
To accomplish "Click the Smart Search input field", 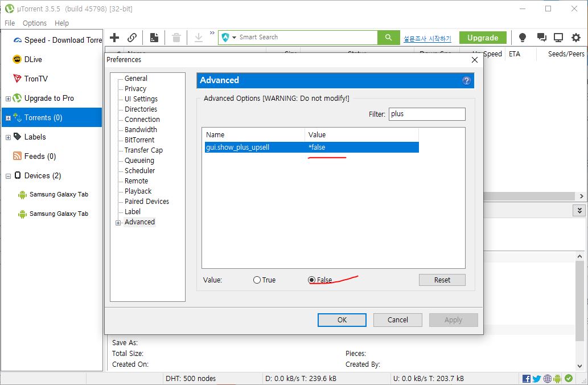I will [x=307, y=37].
